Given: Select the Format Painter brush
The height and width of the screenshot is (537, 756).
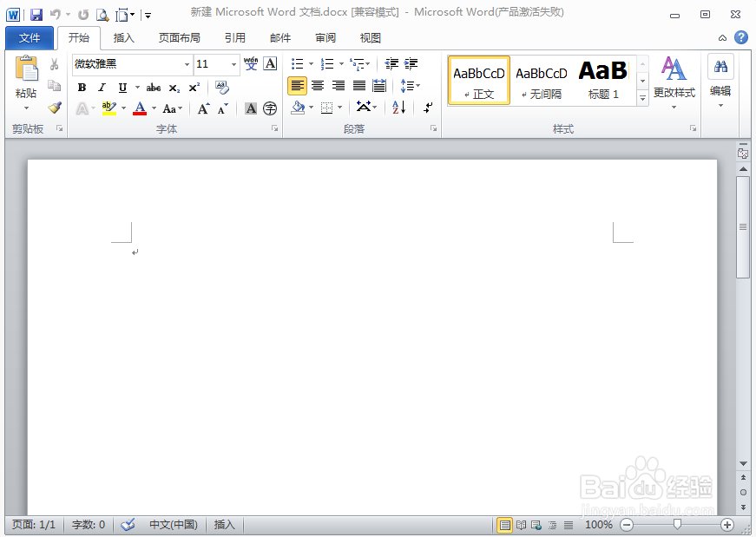Looking at the screenshot, I should point(55,108).
